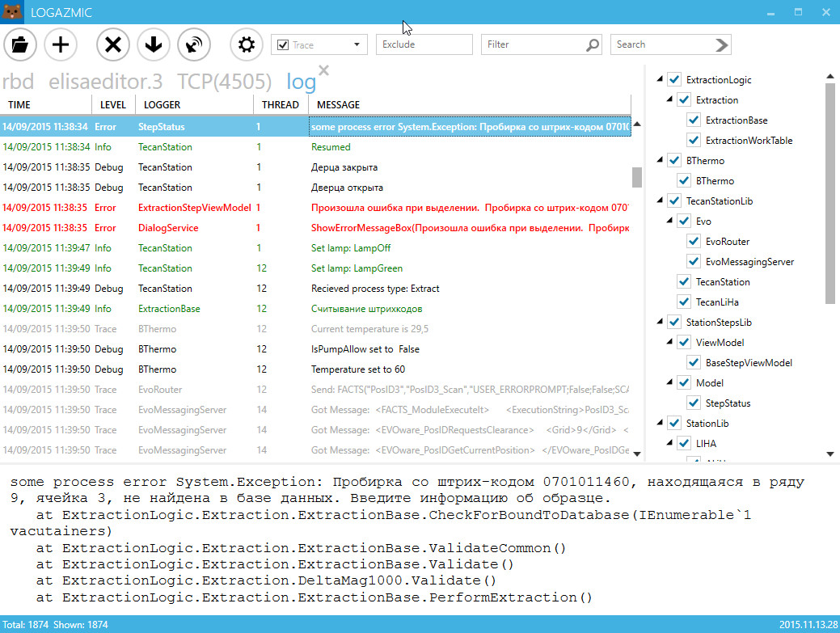Select the 'Resumed' log row
The image size is (840, 633).
click(315, 147)
